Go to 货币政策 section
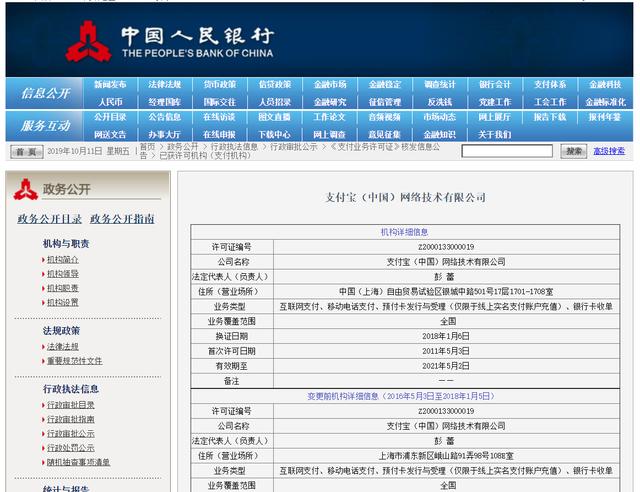This screenshot has width=640, height=492. [220, 85]
